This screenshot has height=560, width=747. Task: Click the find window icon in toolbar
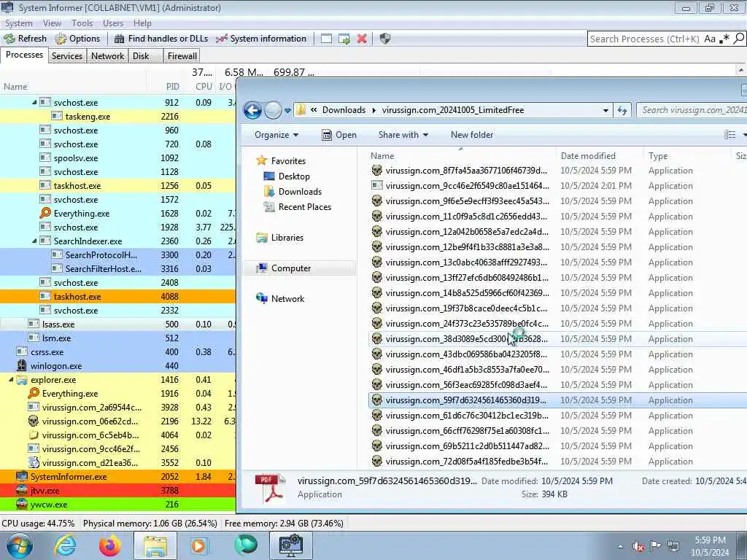click(326, 39)
